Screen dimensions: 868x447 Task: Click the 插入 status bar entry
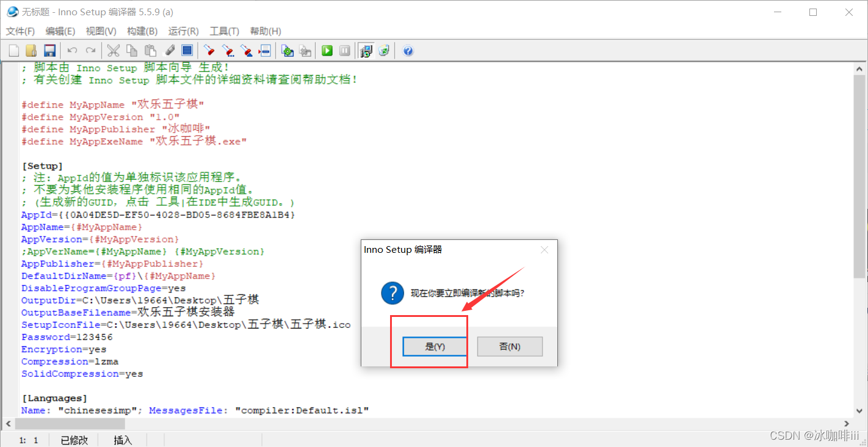pyautogui.click(x=123, y=440)
